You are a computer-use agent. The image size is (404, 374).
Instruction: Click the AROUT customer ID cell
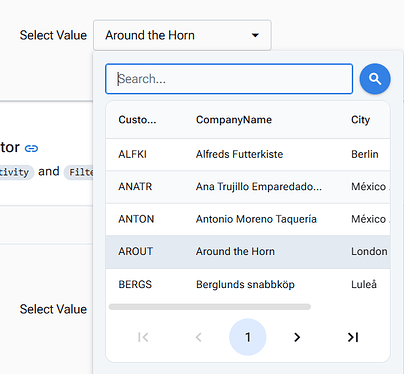tap(136, 251)
